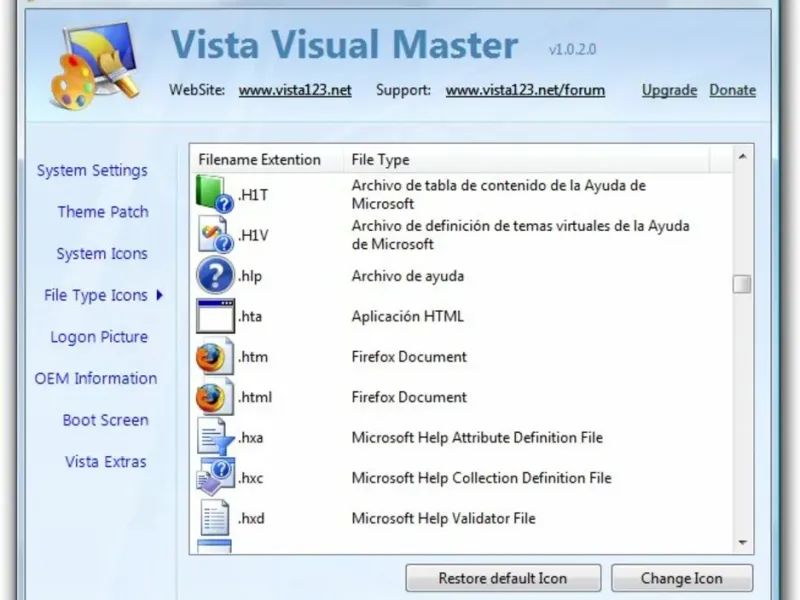This screenshot has width=800, height=600.
Task: Click 'Firefox Document' in the .htm row
Action: pyautogui.click(x=409, y=357)
